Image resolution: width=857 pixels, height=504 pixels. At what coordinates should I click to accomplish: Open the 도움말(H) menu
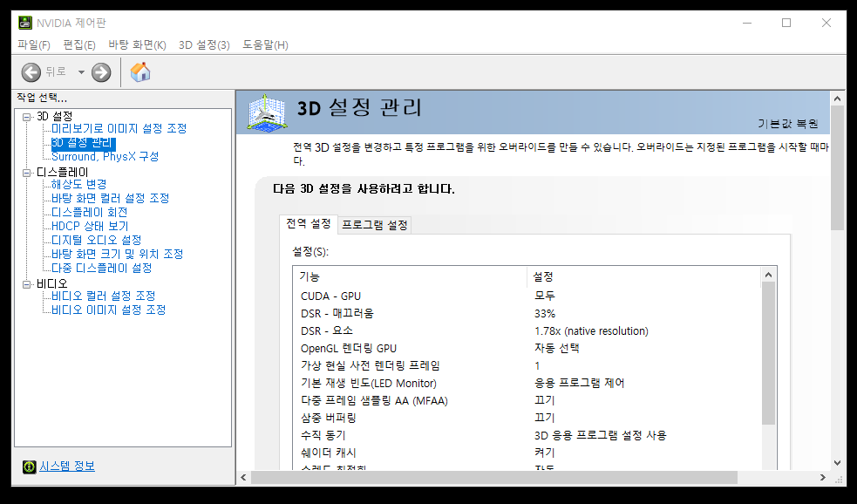(266, 44)
